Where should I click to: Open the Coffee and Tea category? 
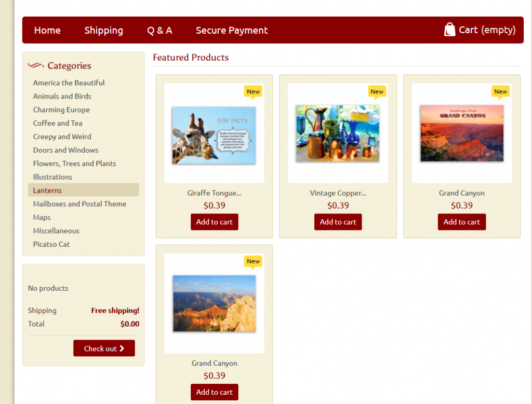click(58, 123)
